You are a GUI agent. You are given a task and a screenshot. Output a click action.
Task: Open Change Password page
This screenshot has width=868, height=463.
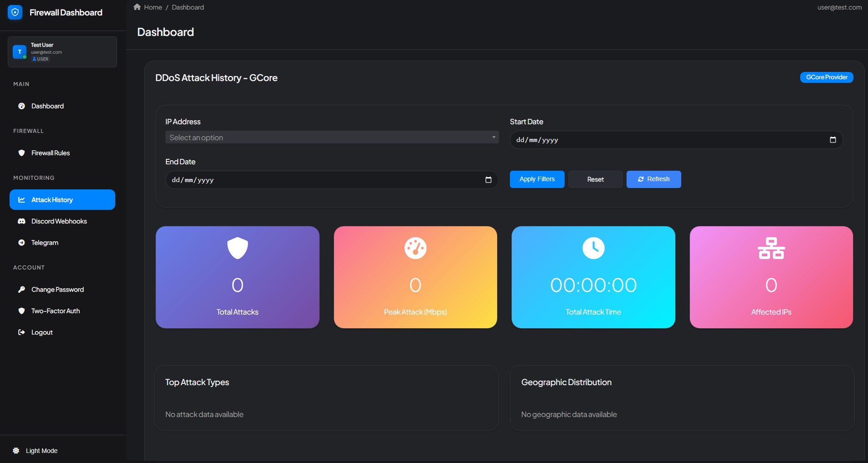[62, 290]
